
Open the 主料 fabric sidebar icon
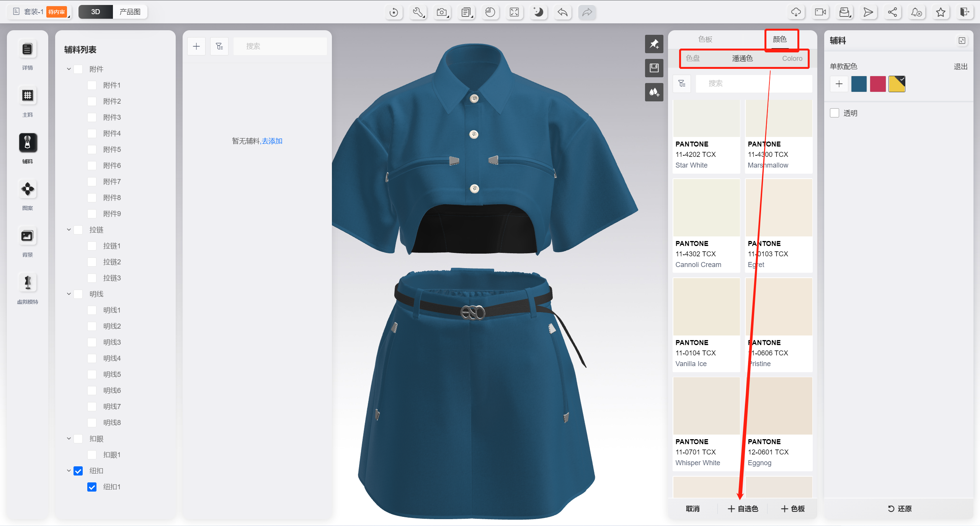click(28, 96)
